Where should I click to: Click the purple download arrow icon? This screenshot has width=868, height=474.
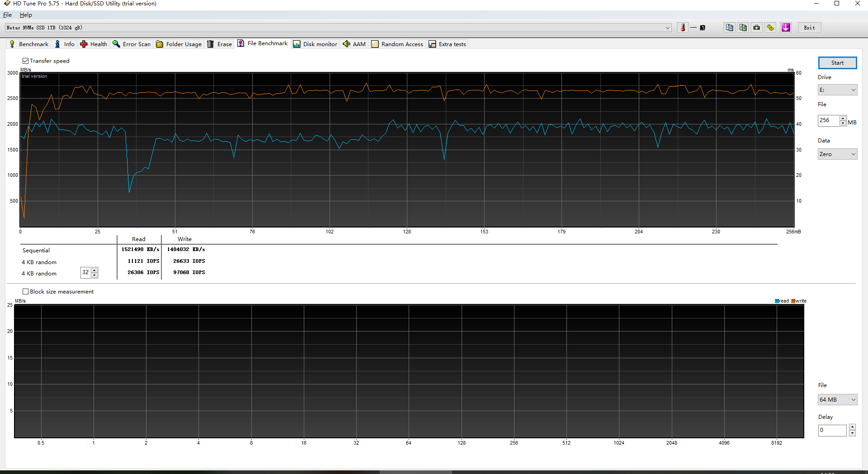point(786,28)
